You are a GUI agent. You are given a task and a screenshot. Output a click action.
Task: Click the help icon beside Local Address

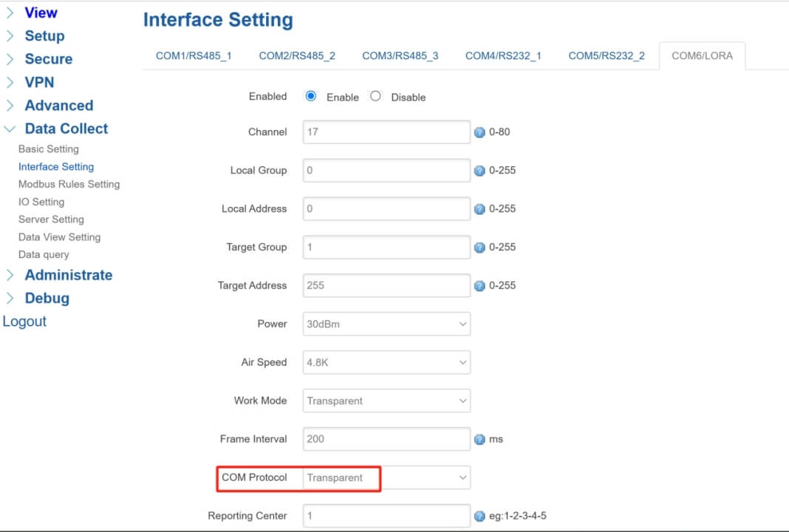[479, 209]
